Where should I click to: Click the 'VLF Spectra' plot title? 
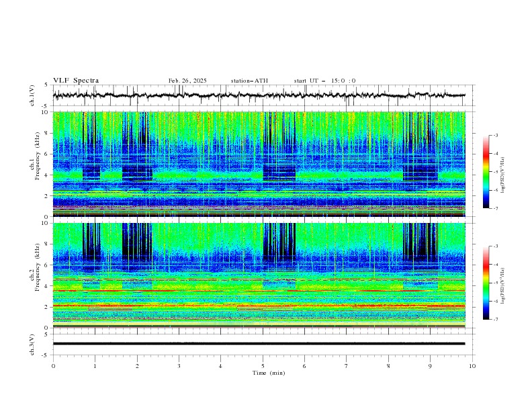[76, 81]
